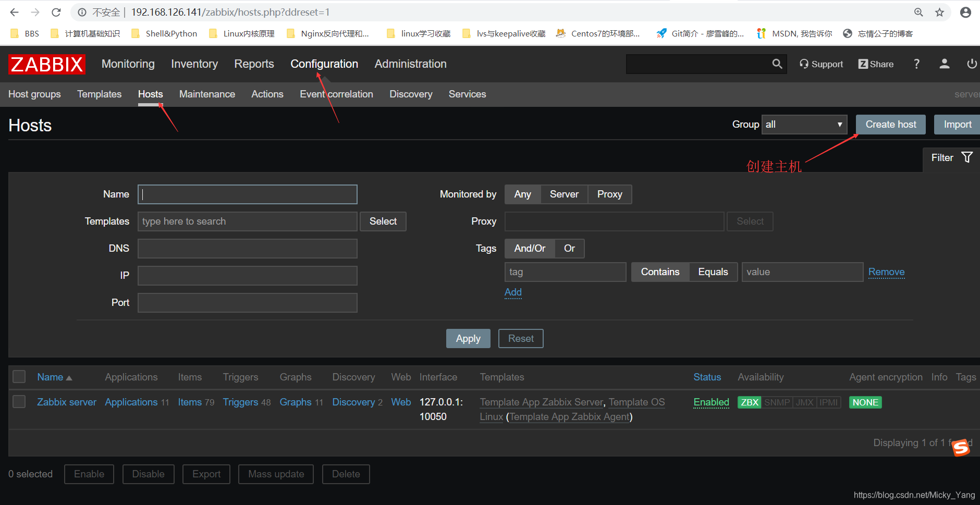Open the Group dropdown
This screenshot has width=980, height=505.
pos(804,125)
